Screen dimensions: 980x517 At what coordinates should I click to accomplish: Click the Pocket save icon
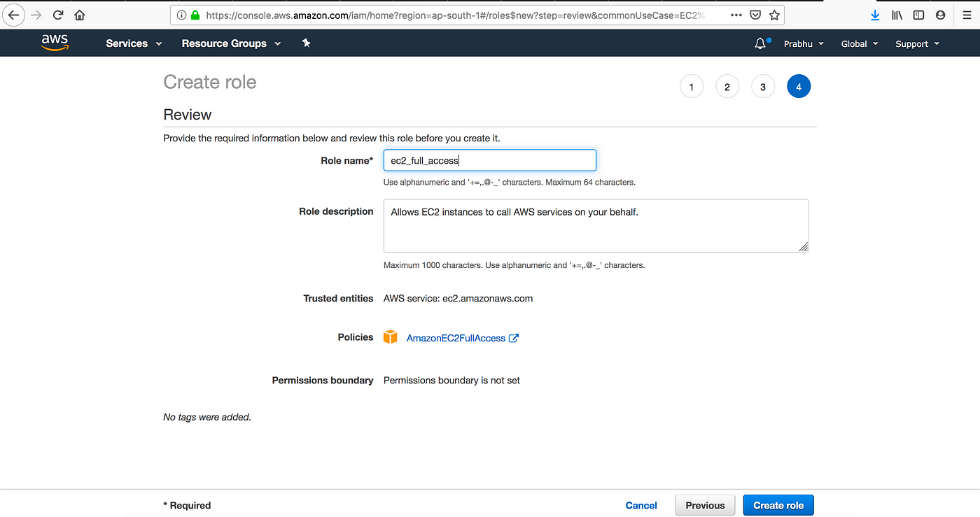click(755, 15)
